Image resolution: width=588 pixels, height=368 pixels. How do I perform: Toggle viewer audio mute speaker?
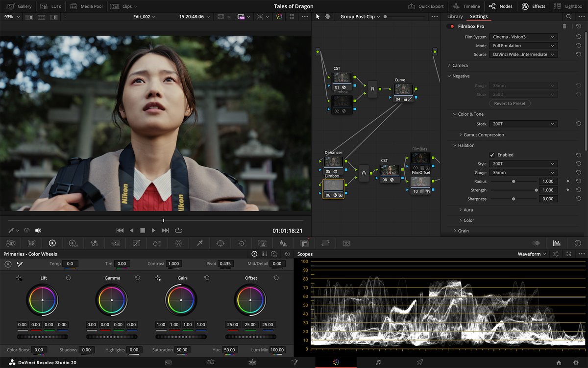tap(38, 230)
